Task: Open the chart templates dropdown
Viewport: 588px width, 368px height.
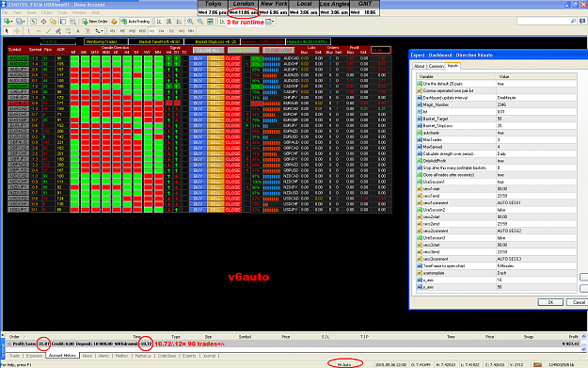Action: pyautogui.click(x=270, y=22)
